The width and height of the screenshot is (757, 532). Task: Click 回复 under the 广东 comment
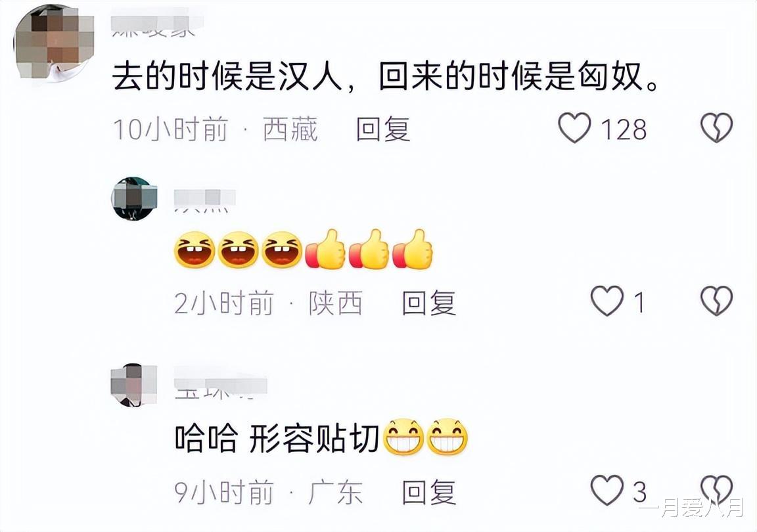pyautogui.click(x=429, y=492)
